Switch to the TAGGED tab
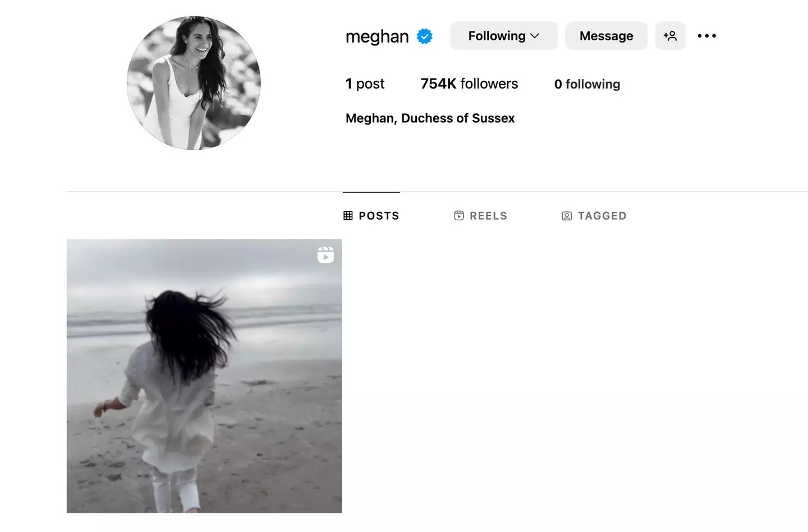 point(594,216)
